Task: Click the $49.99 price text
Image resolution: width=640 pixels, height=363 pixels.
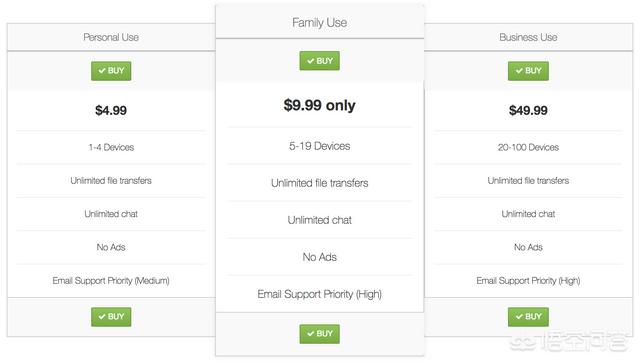Action: pos(528,110)
